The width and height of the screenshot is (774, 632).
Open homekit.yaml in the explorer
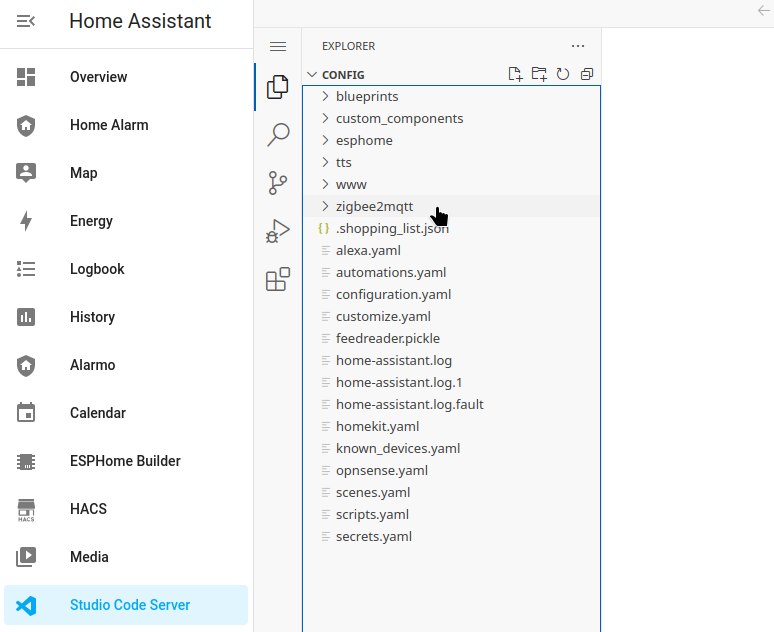(x=452, y=427)
